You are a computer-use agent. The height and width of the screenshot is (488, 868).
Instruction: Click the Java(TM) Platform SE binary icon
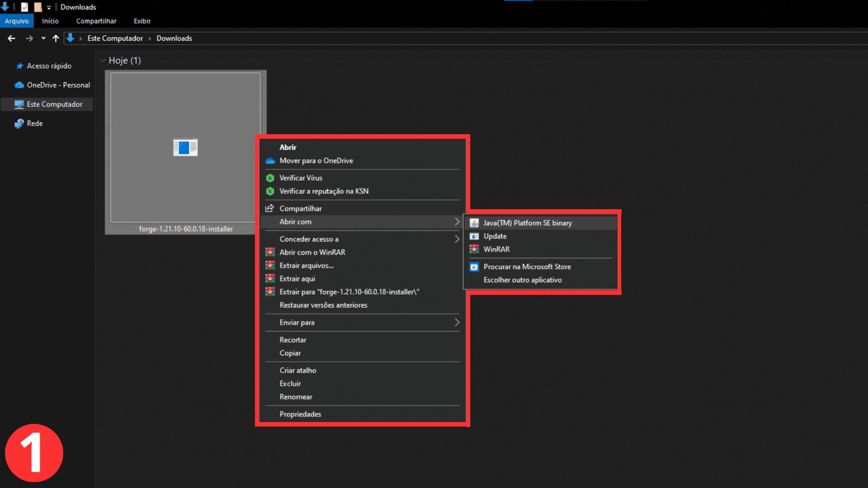coord(474,223)
